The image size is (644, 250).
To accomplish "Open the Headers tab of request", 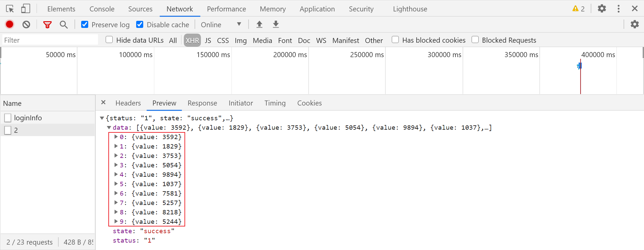I will pyautogui.click(x=128, y=103).
